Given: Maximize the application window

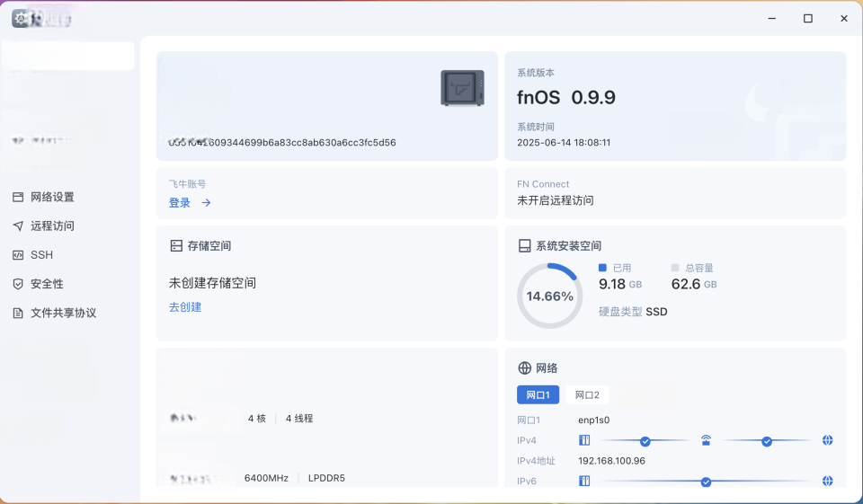Looking at the screenshot, I should (808, 19).
